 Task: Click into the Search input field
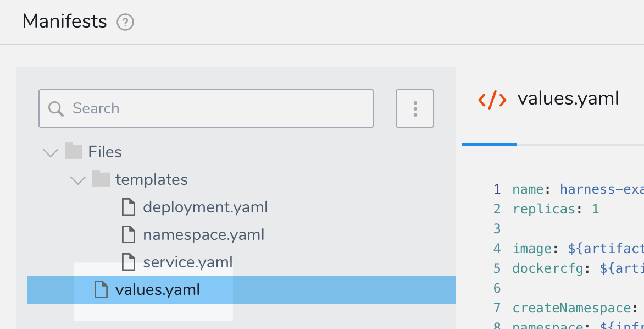[x=206, y=108]
